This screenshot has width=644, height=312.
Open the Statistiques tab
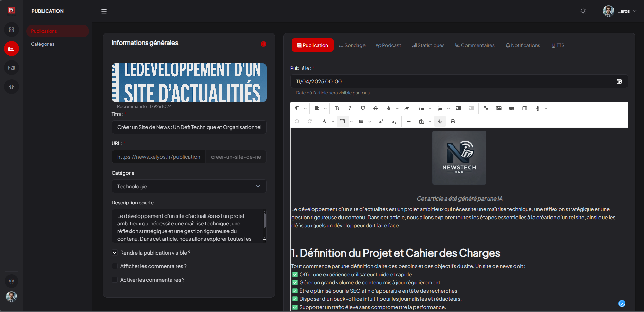point(428,45)
